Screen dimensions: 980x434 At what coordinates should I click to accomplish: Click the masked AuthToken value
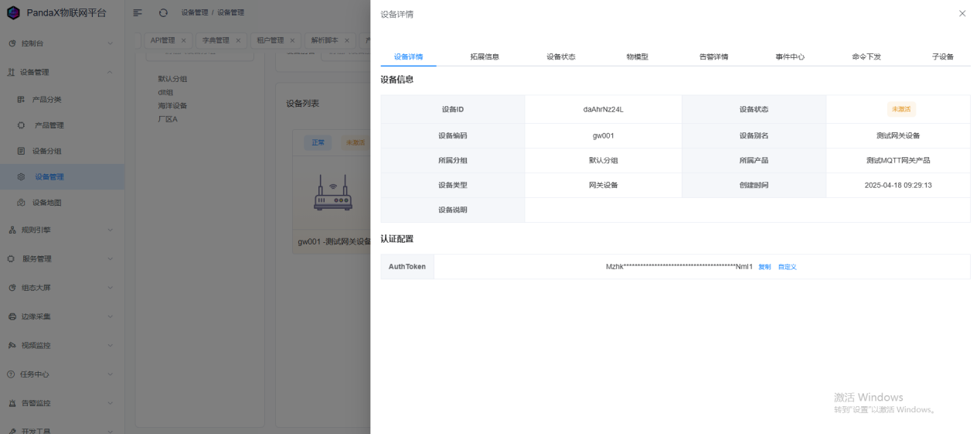[x=679, y=267]
